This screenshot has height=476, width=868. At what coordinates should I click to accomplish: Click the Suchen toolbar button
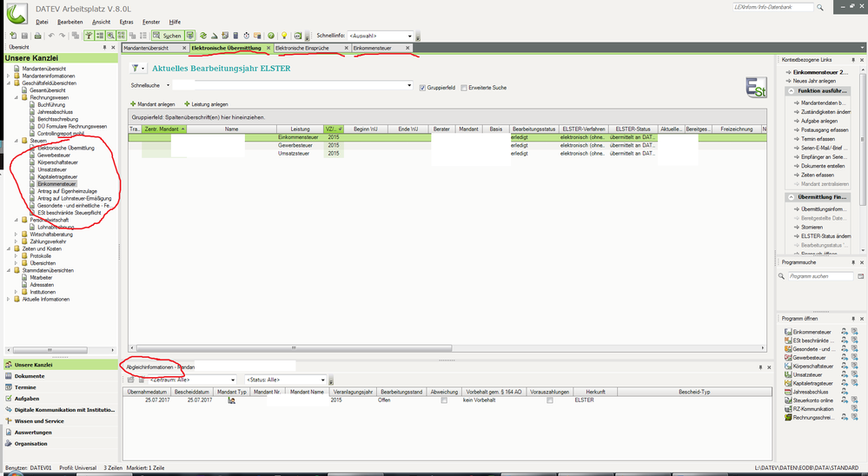167,36
